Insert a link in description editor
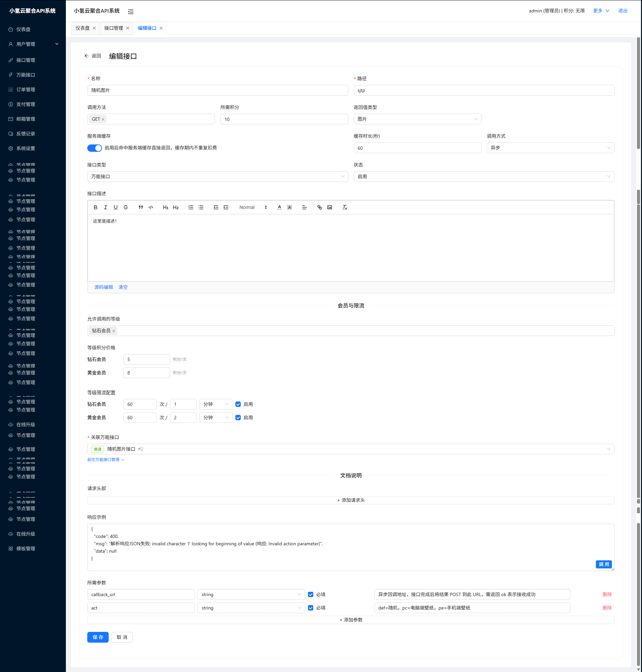Screen dimensions: 642x672 pos(319,207)
